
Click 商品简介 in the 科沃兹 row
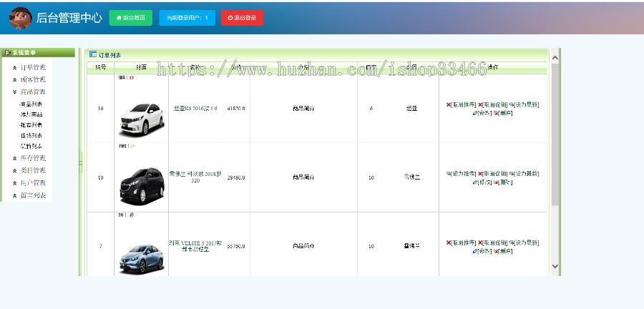click(x=303, y=177)
